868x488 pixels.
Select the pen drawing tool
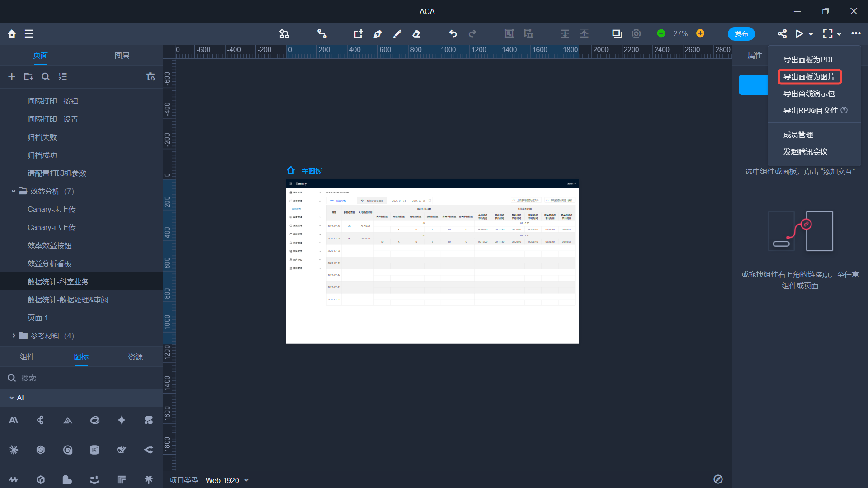[377, 33]
